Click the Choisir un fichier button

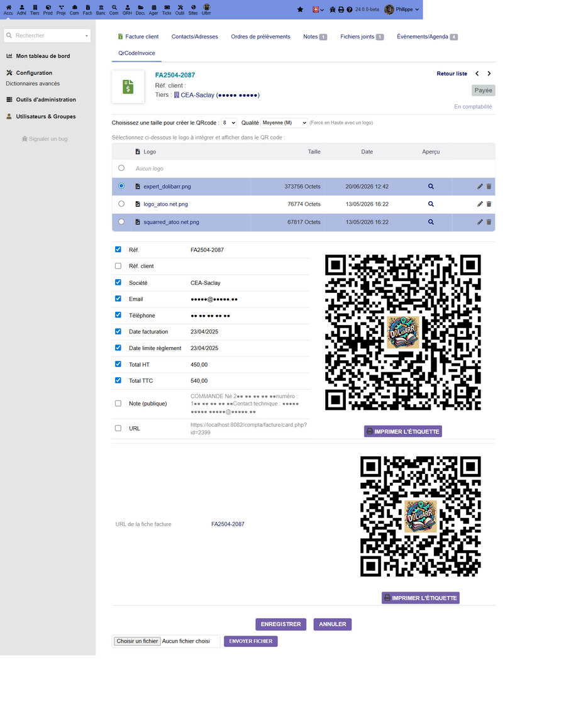tap(138, 641)
